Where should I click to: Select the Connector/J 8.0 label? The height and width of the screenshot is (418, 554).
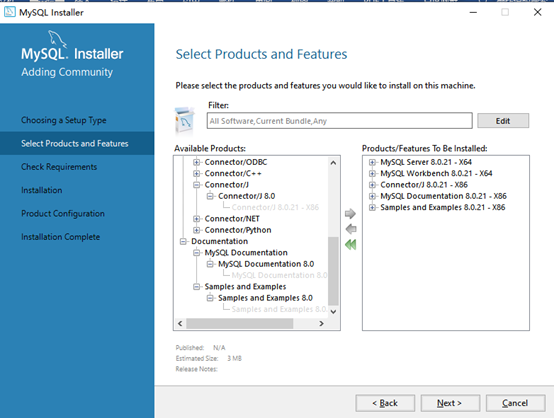click(246, 196)
